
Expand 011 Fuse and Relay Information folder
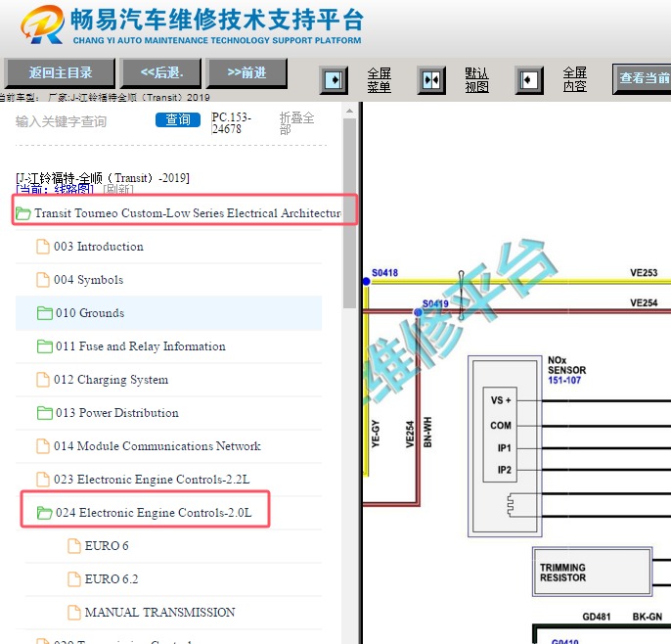(x=141, y=346)
